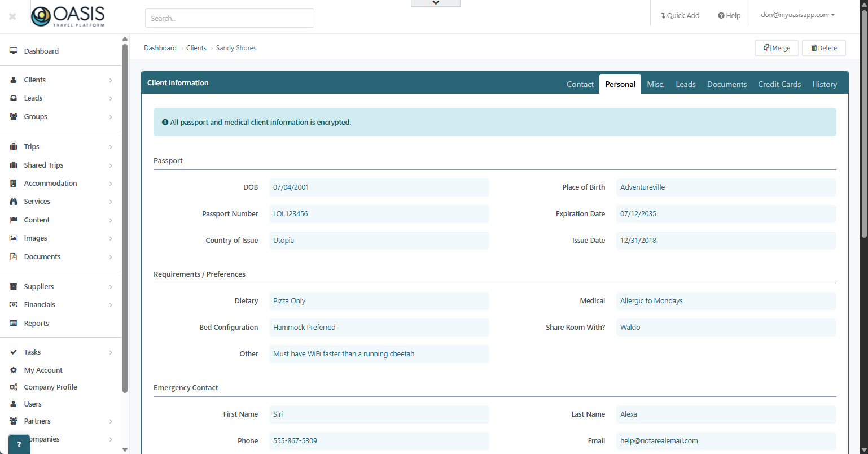The height and width of the screenshot is (454, 868).
Task: Click the Oasis Travel Platform logo
Action: [68, 16]
